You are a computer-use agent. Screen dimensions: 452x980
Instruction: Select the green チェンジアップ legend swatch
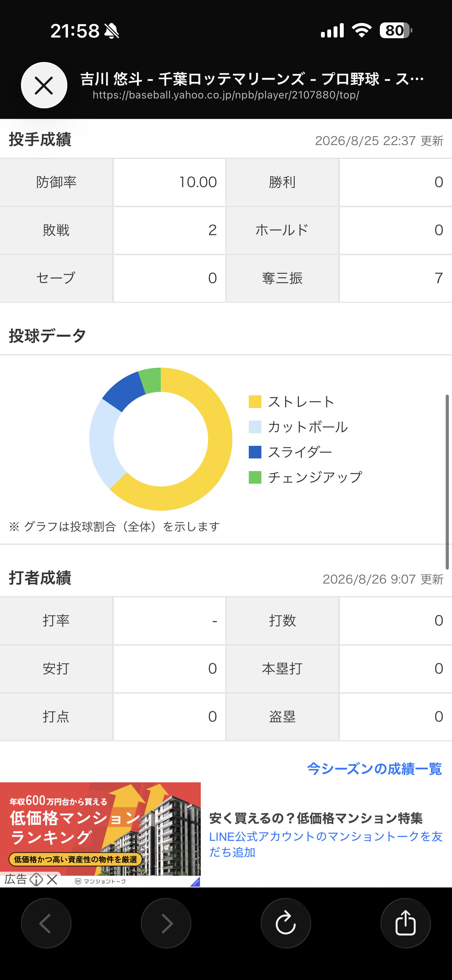coord(255,477)
